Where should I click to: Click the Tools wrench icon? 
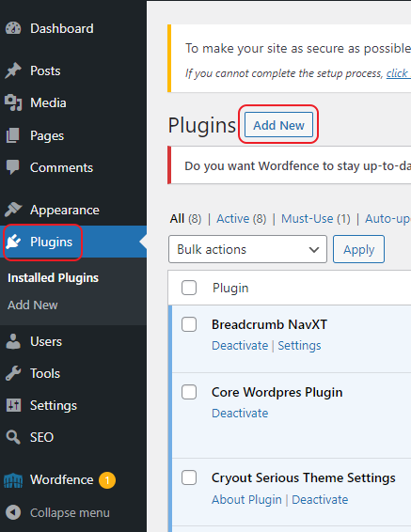coord(13,373)
